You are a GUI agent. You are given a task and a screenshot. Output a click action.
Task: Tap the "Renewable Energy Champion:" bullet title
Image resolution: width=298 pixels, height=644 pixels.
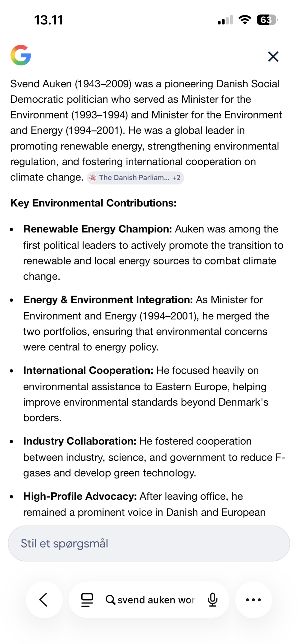[97, 229]
